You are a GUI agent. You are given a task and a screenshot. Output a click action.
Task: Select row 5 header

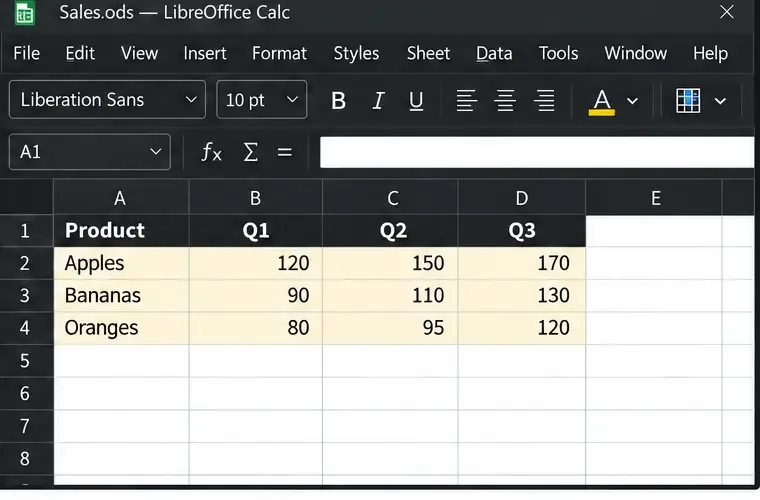pyautogui.click(x=26, y=361)
